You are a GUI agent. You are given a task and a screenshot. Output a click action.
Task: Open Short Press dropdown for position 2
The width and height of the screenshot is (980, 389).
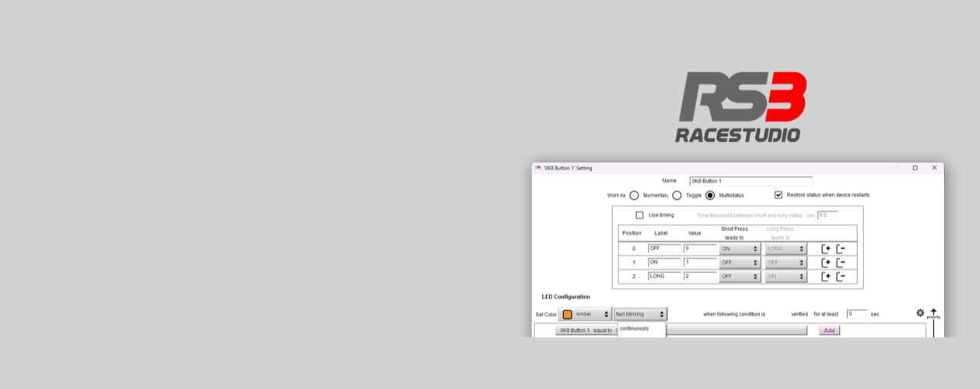740,276
